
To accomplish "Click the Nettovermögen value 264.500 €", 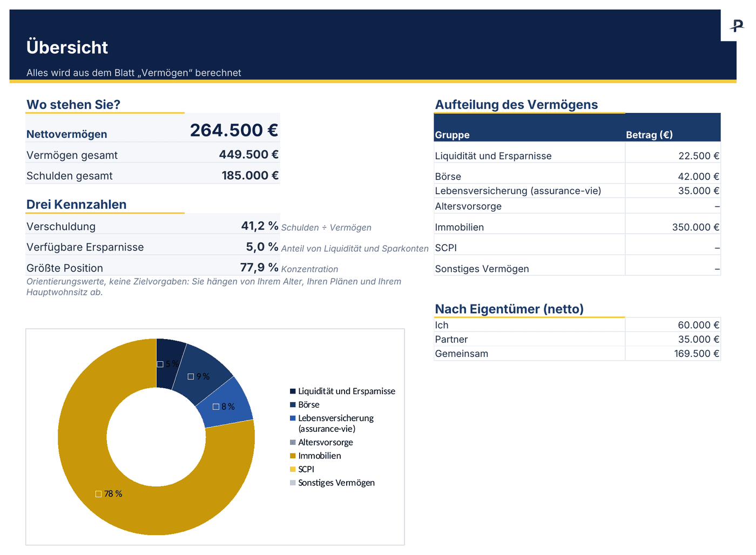I will (x=234, y=130).
